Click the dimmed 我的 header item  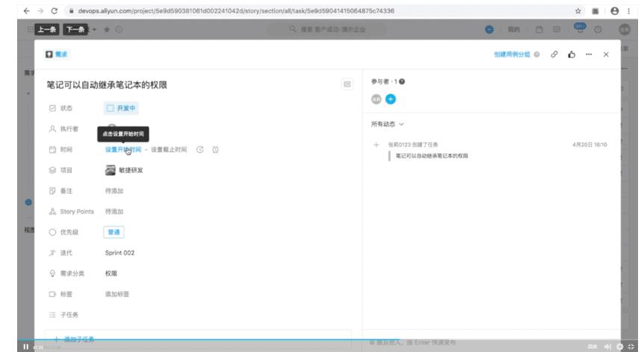(x=514, y=30)
